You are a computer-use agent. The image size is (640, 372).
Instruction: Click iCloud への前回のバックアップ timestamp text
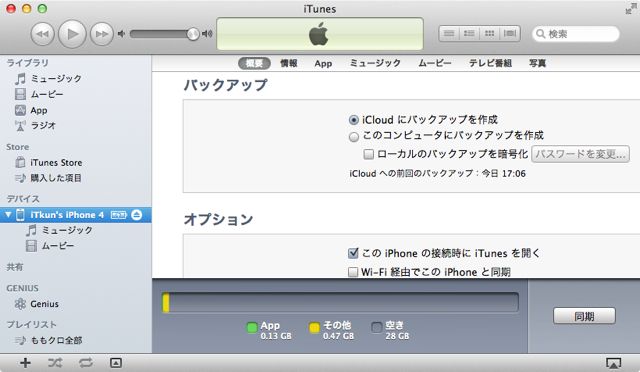[438, 174]
